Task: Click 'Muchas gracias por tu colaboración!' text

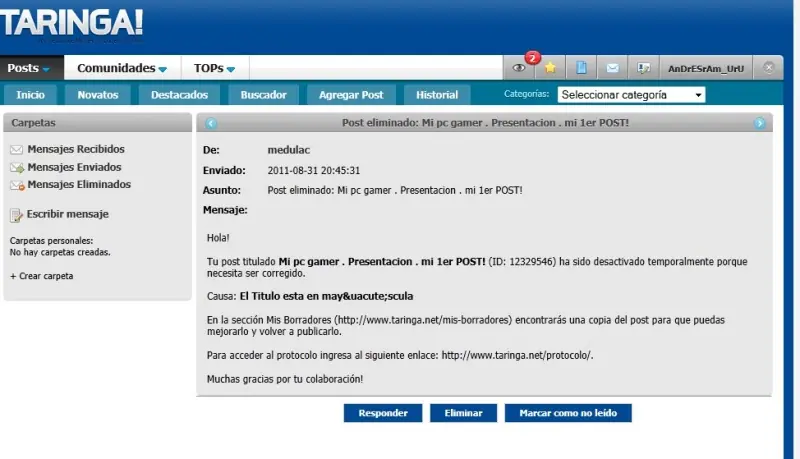Action: [285, 379]
